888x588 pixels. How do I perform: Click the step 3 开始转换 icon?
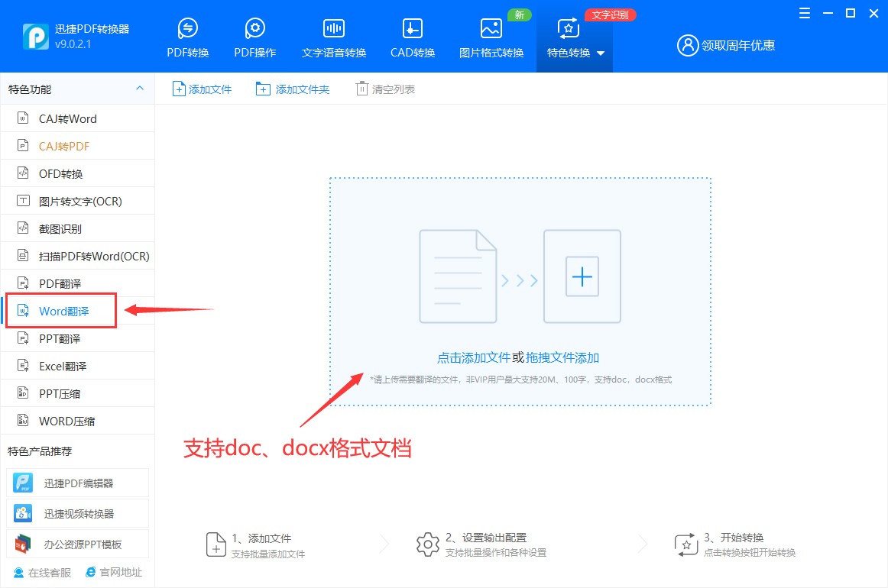click(x=685, y=545)
